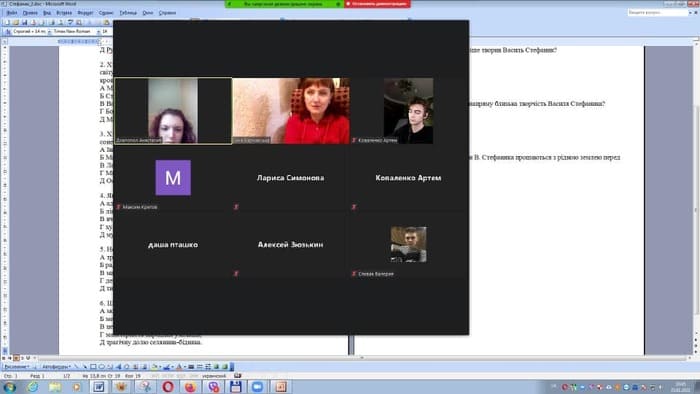Open the Вставка menu
700x394 pixels.
point(64,13)
